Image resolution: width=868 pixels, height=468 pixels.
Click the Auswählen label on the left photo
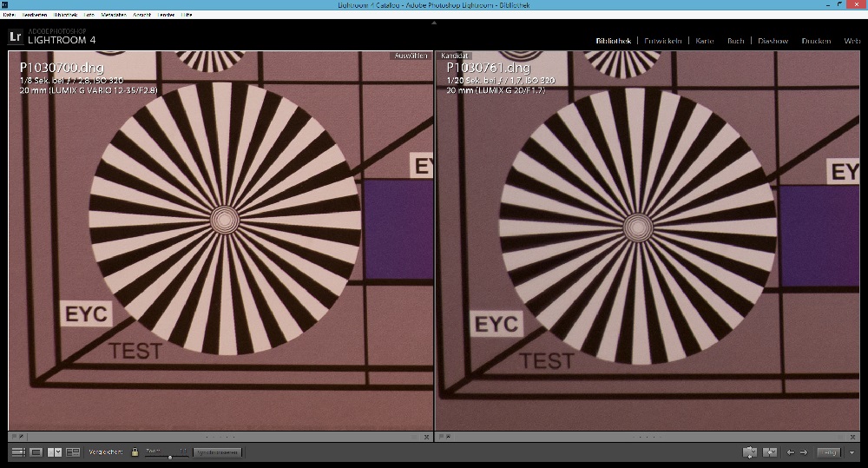(411, 56)
